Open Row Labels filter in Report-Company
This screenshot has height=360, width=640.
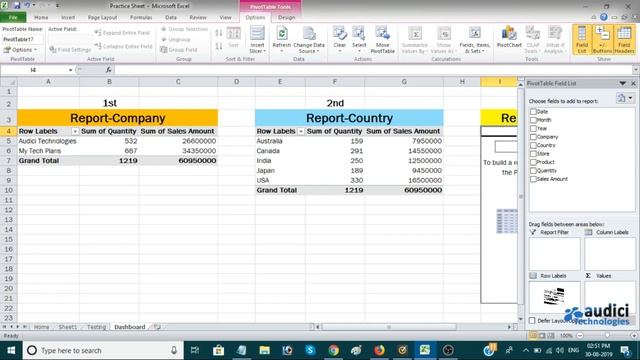pyautogui.click(x=75, y=131)
